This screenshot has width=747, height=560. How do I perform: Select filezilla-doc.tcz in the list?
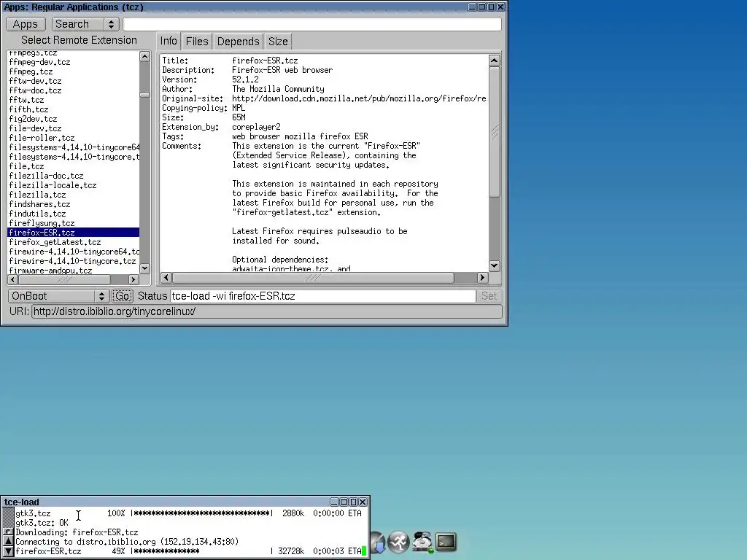pyautogui.click(x=74, y=176)
